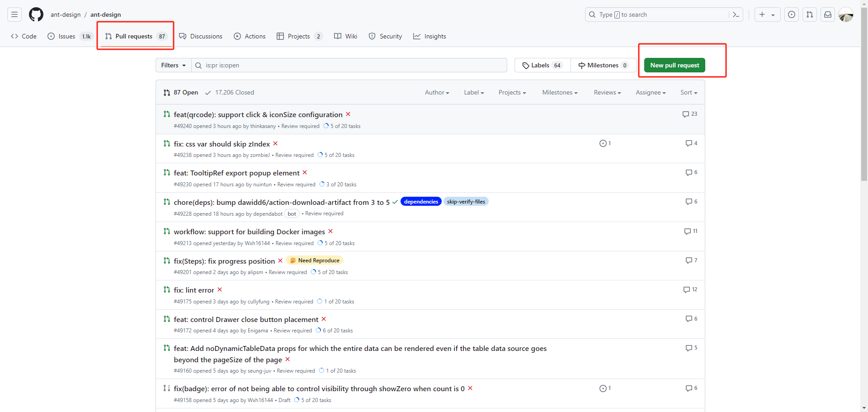Expand the Sort dropdown

689,92
